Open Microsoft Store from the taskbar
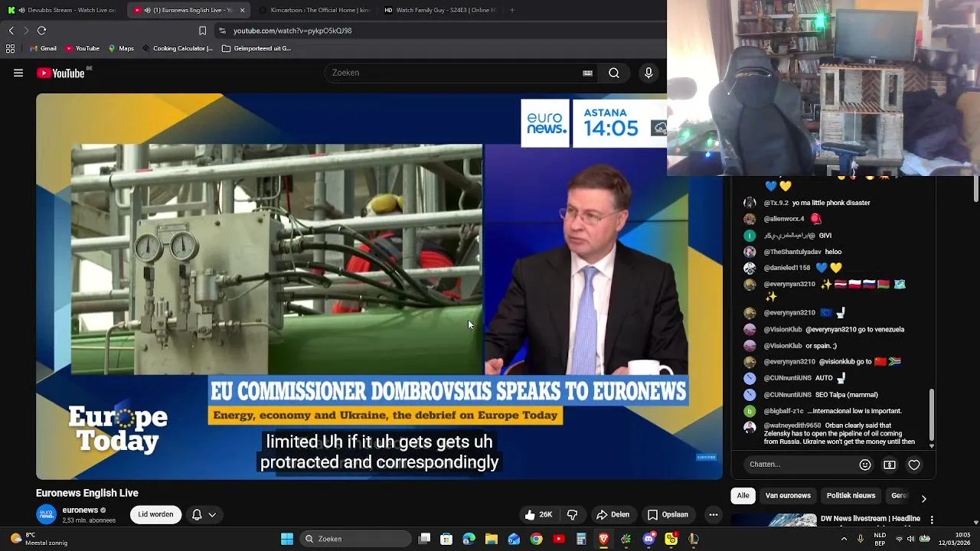 [446, 539]
